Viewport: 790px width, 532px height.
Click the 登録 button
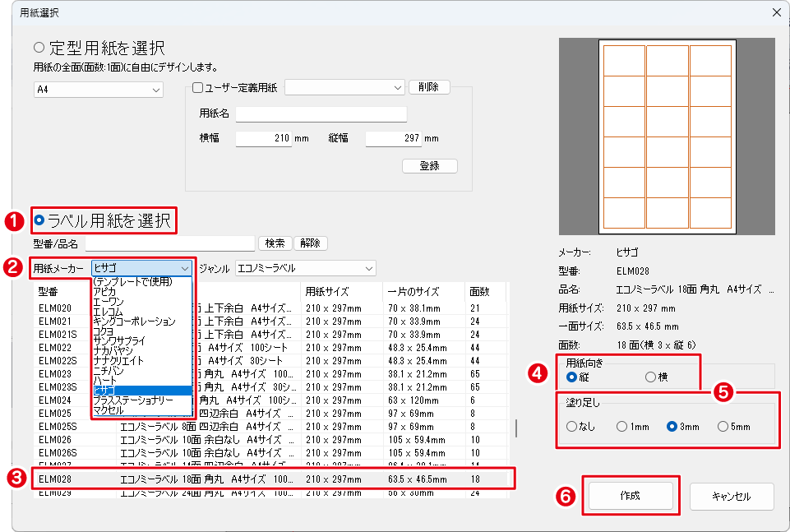pos(429,165)
